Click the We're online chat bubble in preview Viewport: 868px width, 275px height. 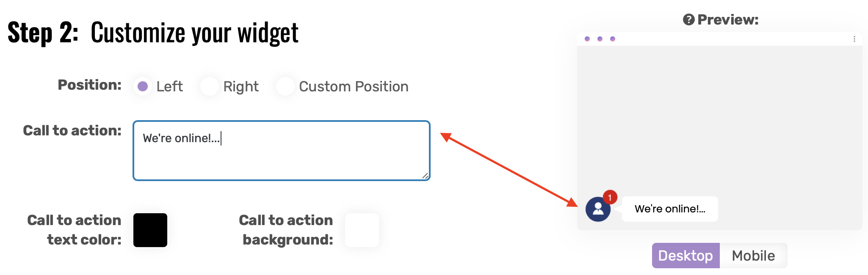669,209
